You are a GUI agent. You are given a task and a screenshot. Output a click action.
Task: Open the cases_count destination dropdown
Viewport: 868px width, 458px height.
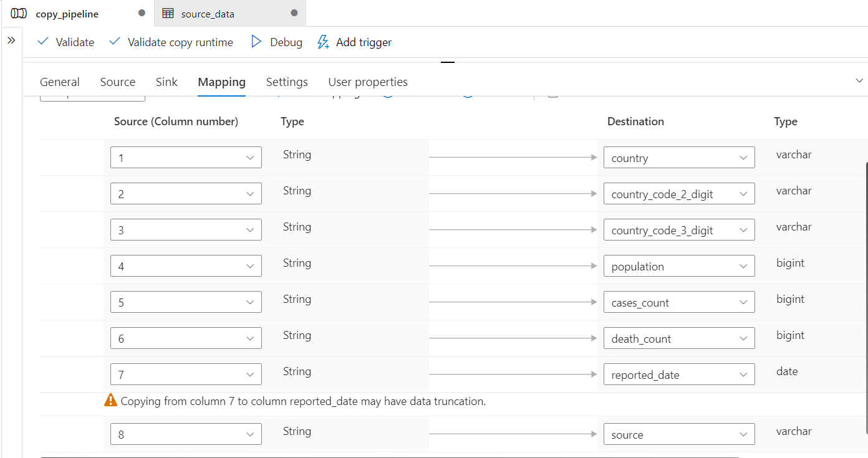[x=679, y=302]
